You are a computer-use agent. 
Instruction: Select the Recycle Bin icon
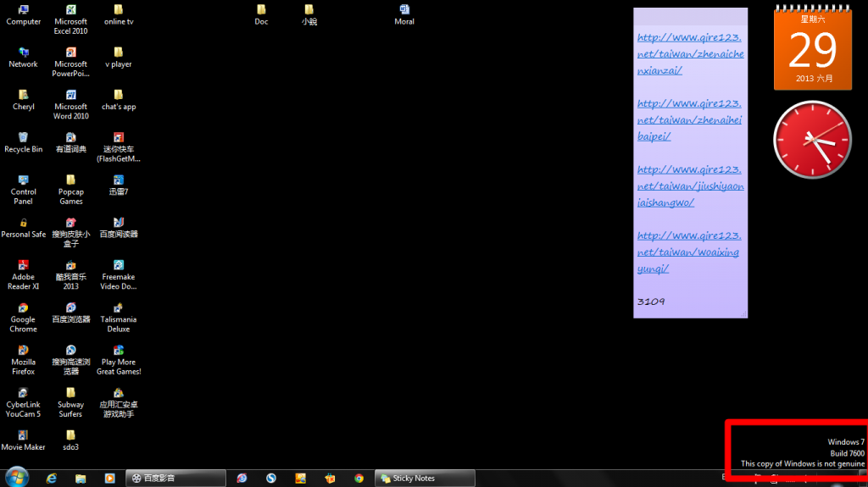pyautogui.click(x=23, y=138)
